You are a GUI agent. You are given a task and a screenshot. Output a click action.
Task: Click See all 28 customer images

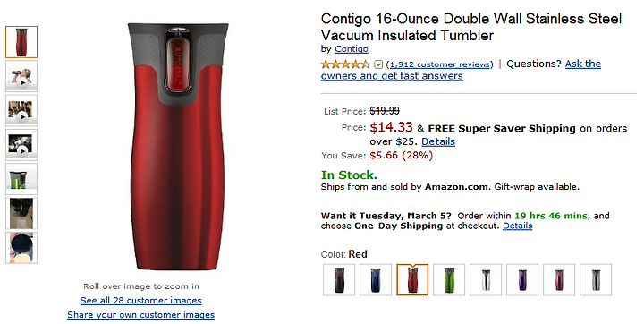(x=141, y=300)
